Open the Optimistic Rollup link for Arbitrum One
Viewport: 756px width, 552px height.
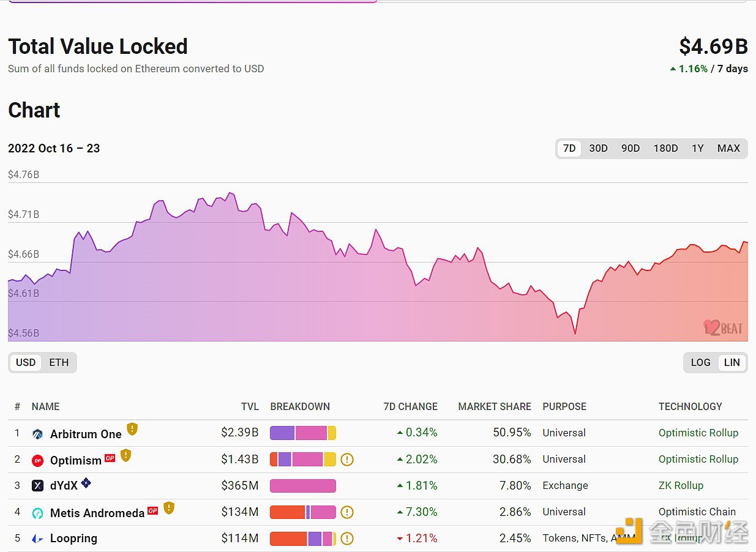click(698, 433)
